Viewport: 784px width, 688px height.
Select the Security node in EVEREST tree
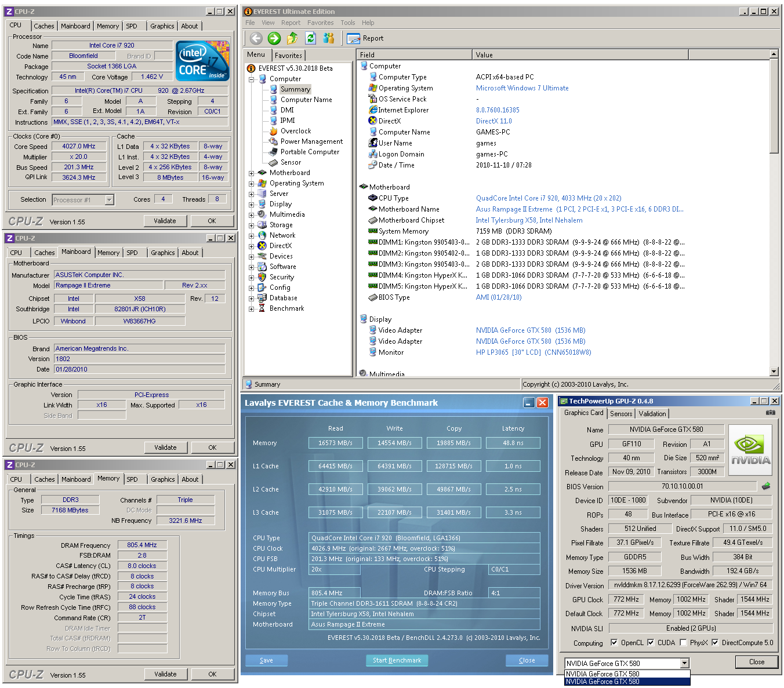tap(281, 277)
